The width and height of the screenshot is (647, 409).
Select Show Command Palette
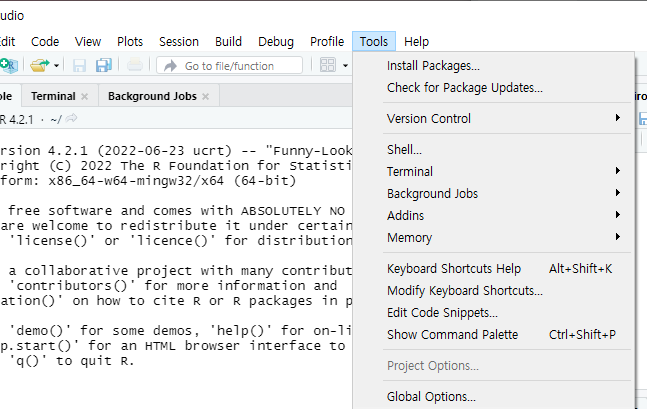[452, 334]
